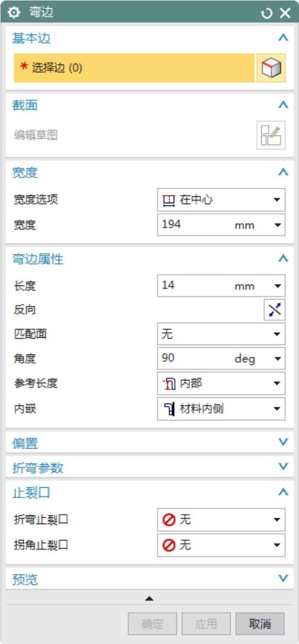The height and width of the screenshot is (644, 299).
Task: Collapse the dialog with the bottom triangle
Action: point(149,599)
